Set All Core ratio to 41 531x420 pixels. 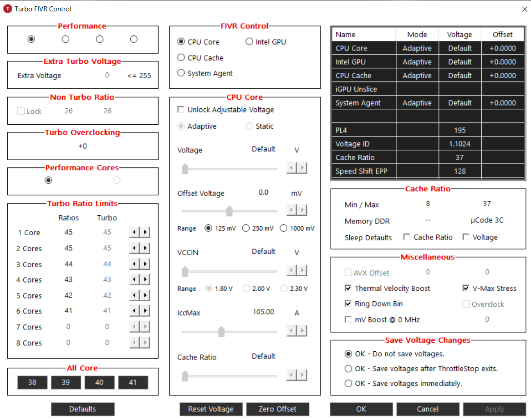pyautogui.click(x=133, y=382)
